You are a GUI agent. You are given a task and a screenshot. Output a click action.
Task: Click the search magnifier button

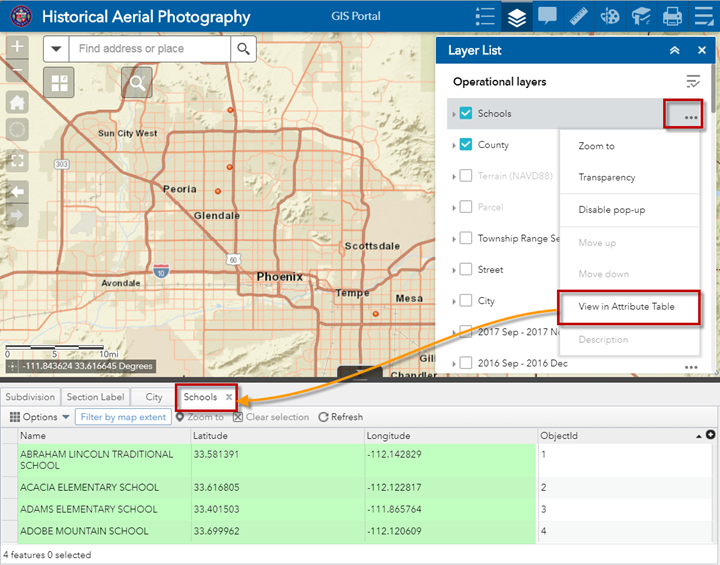pos(243,49)
